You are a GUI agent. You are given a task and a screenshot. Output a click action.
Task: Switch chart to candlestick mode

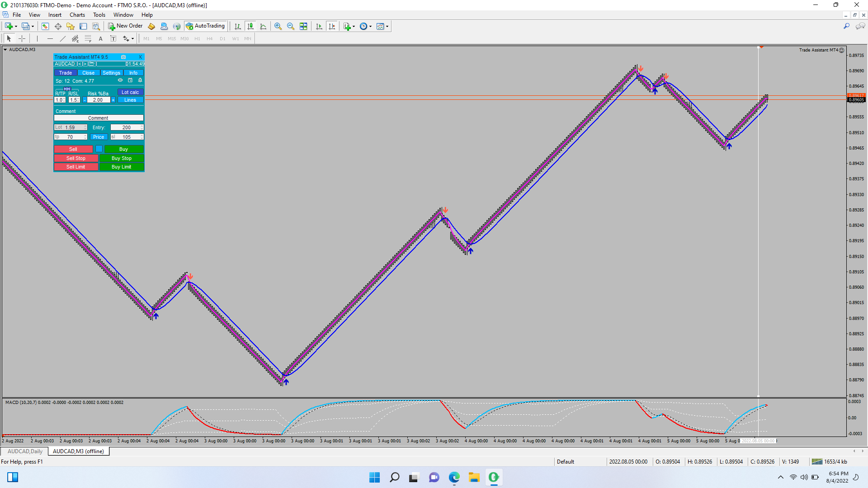click(x=250, y=26)
